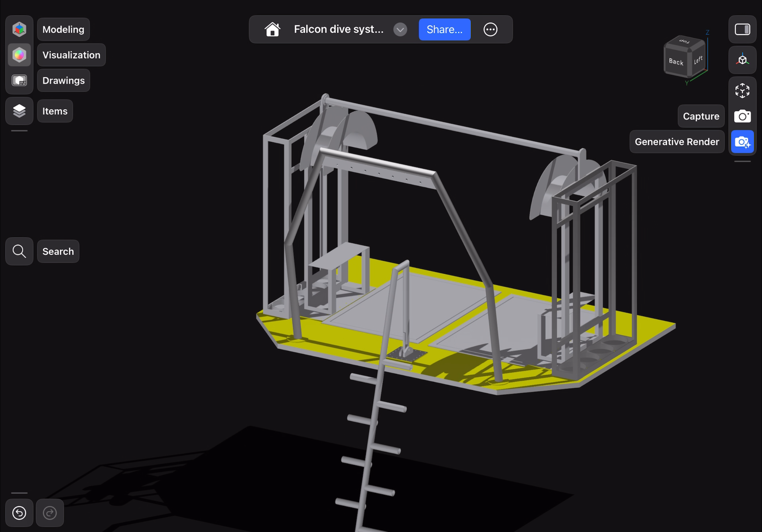This screenshot has height=532, width=762.
Task: Click the Falcon dive system title
Action: (x=339, y=30)
